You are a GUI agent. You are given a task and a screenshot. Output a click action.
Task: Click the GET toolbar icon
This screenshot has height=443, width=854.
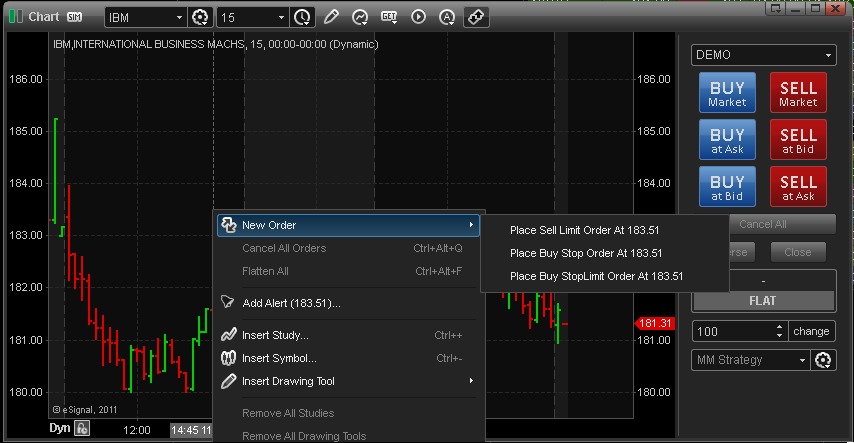389,17
